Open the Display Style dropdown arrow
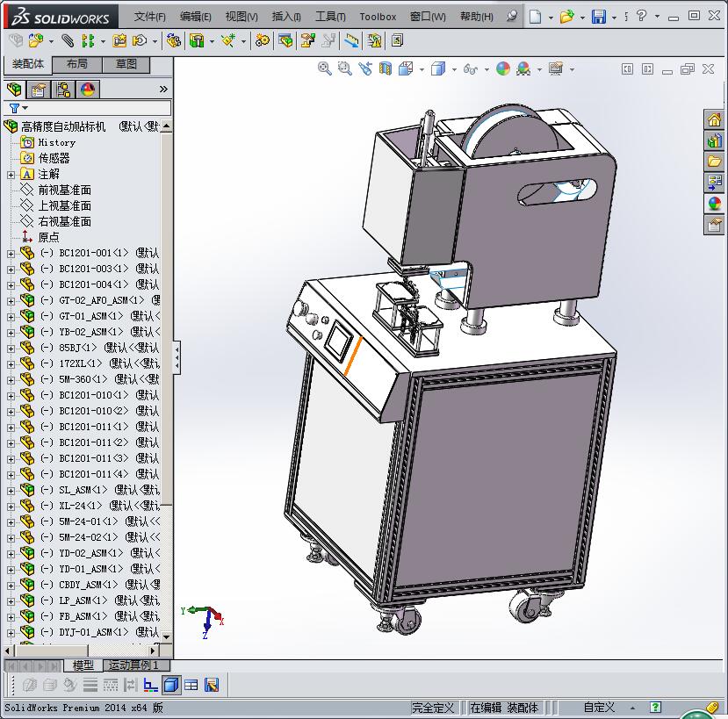Screen dimensions: 728x719 (x=454, y=69)
